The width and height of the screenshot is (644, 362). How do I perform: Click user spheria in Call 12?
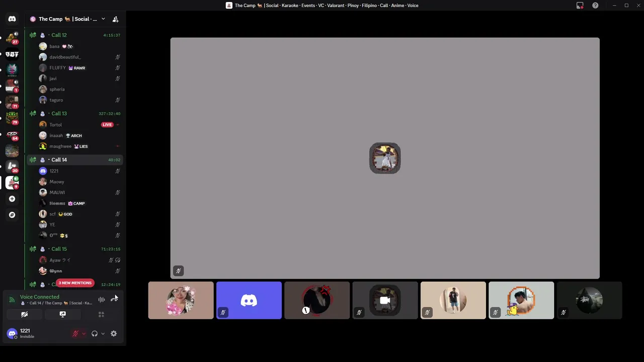click(x=57, y=89)
